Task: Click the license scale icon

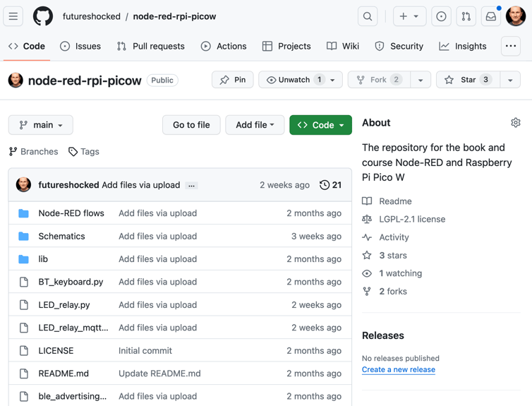Action: coord(367,220)
